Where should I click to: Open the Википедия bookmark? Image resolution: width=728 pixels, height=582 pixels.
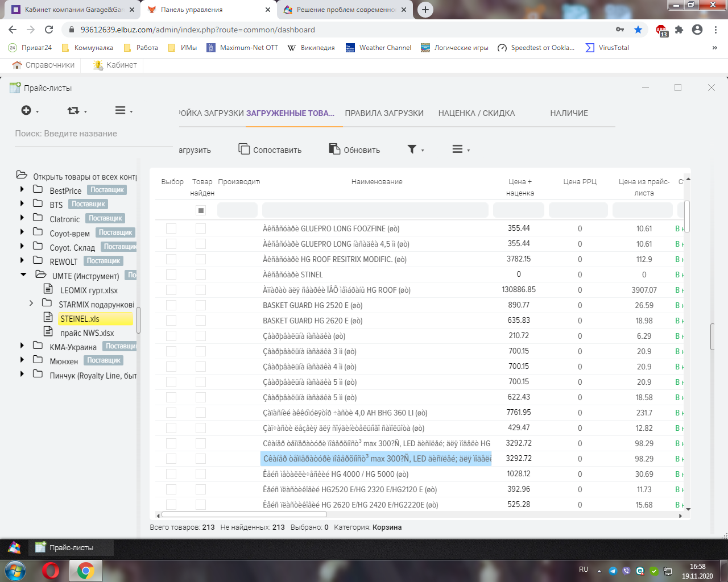[x=311, y=48]
